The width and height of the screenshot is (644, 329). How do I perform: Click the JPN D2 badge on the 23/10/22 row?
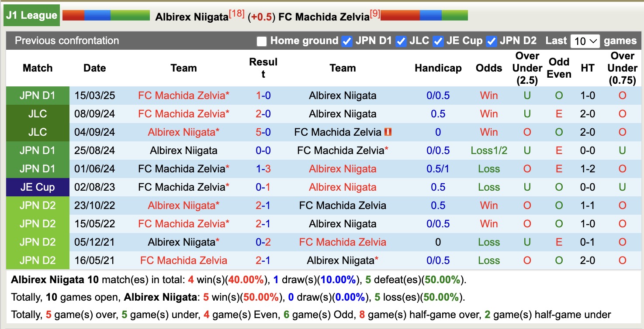37,206
